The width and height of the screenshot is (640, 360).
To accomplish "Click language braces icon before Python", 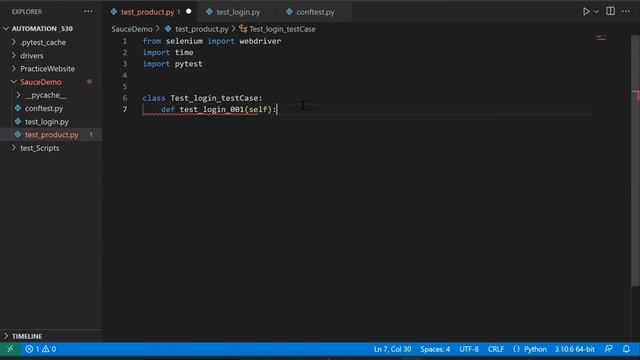I will (x=516, y=349).
